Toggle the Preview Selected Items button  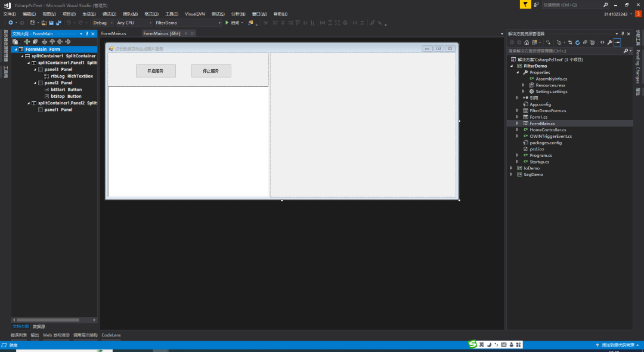click(617, 42)
